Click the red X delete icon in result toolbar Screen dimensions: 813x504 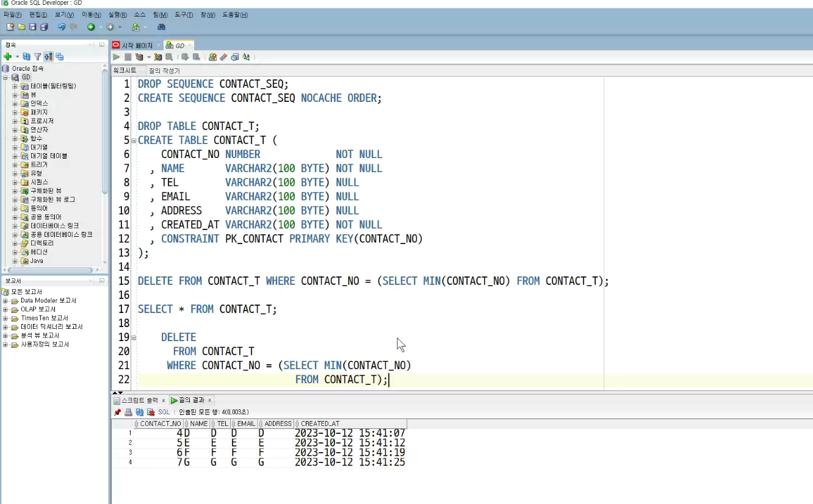[x=151, y=412]
